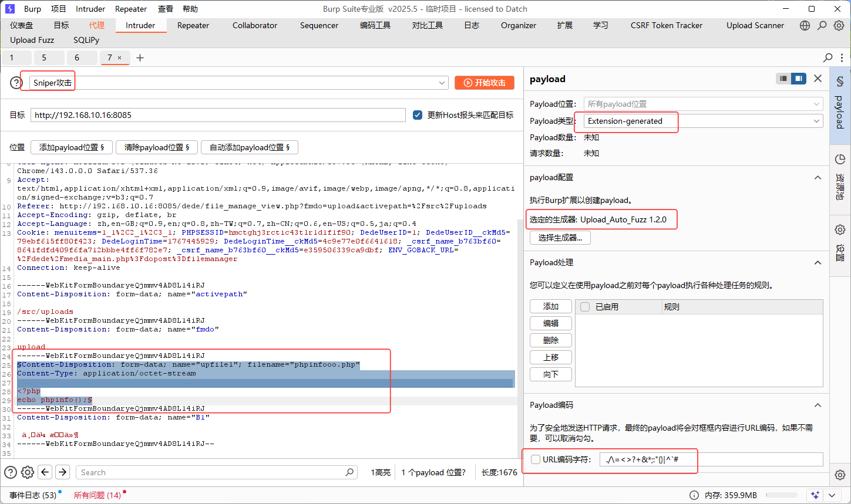Image resolution: width=851 pixels, height=504 pixels.
Task: Open the 项目 menu
Action: (58, 9)
